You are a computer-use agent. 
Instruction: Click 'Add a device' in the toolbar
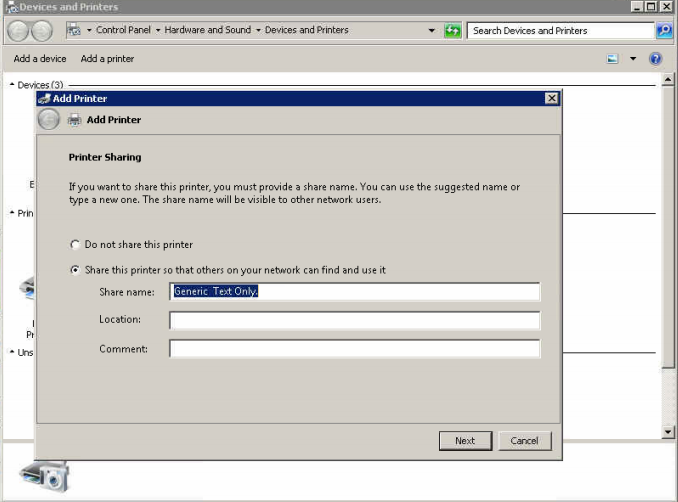40,59
